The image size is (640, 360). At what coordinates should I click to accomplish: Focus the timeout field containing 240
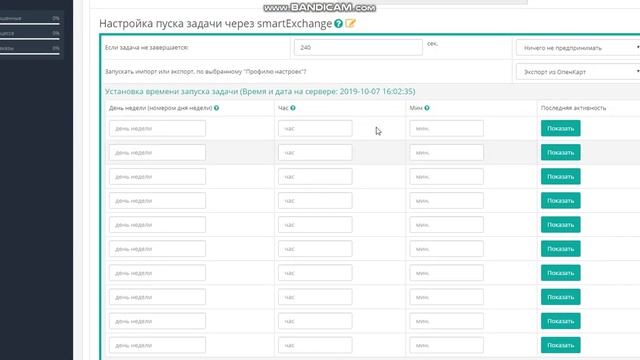point(358,47)
